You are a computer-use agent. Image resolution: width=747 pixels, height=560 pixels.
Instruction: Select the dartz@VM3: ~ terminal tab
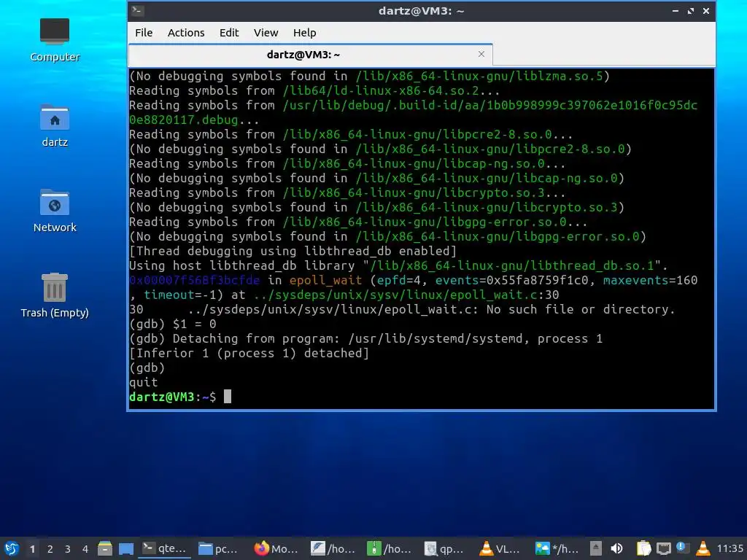[310, 55]
